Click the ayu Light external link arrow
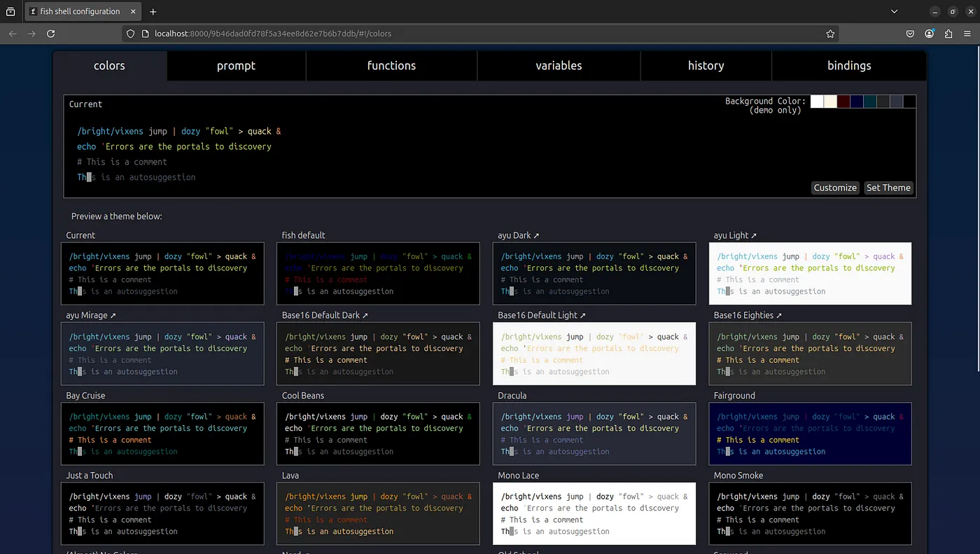This screenshot has width=980, height=554. (x=753, y=236)
